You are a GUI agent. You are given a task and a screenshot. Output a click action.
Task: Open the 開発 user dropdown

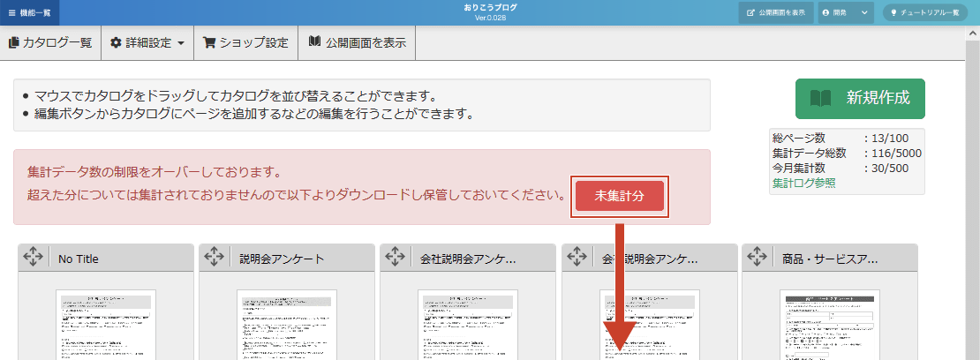tap(845, 12)
